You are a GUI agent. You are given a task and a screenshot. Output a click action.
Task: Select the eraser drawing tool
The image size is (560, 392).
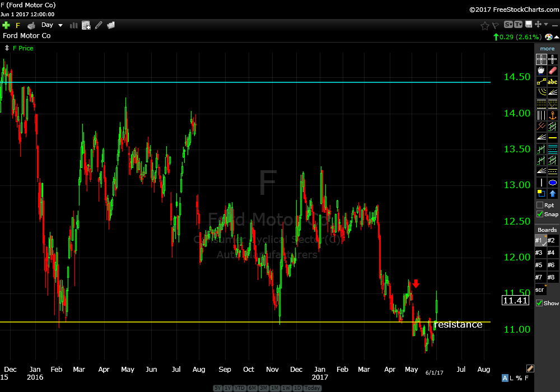(x=553, y=71)
